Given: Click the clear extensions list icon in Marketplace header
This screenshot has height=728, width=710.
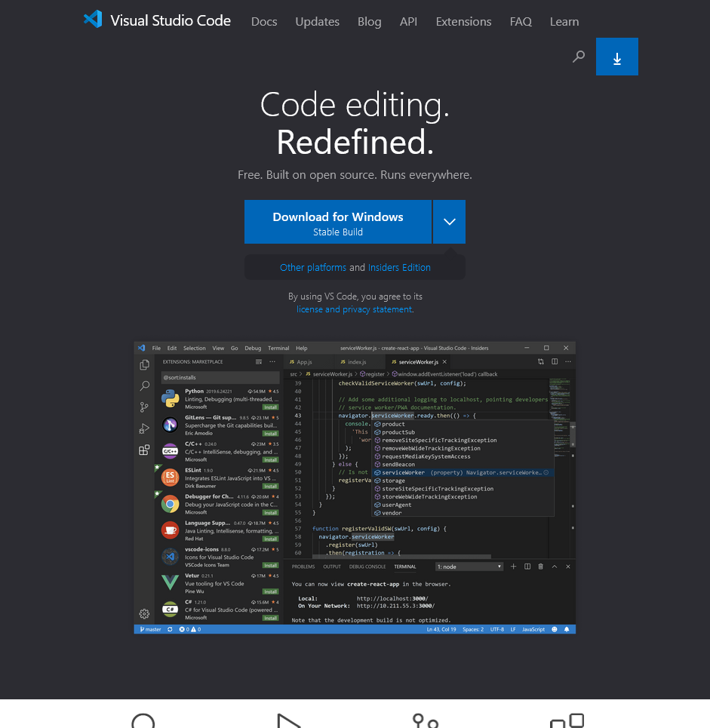Looking at the screenshot, I should pyautogui.click(x=259, y=361).
